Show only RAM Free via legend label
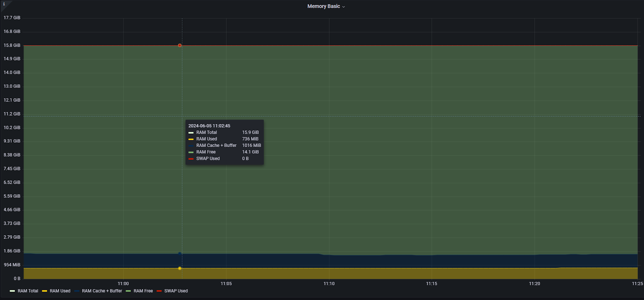644x300 pixels. click(x=143, y=291)
